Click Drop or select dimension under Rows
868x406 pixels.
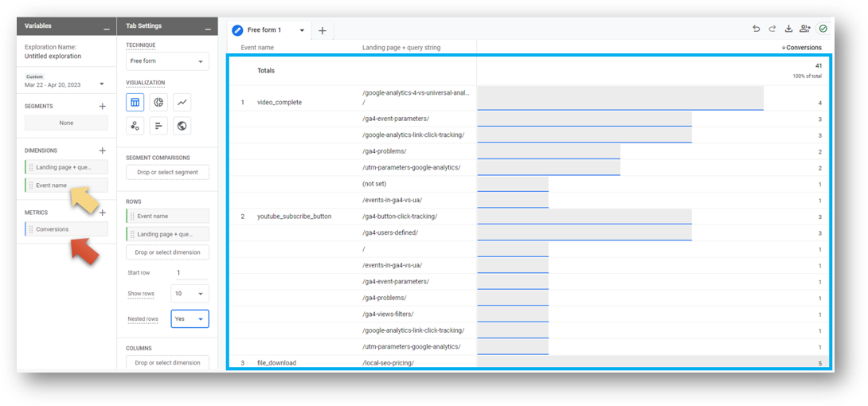click(168, 252)
